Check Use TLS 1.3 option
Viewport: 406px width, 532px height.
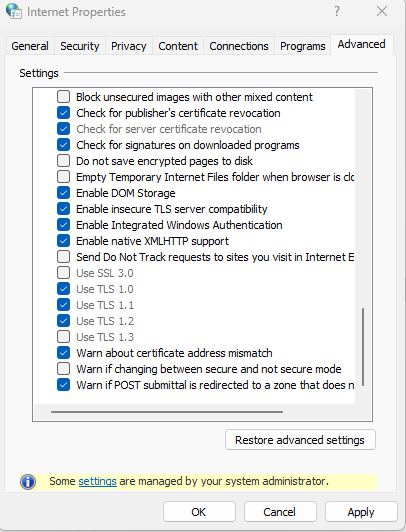(x=63, y=337)
